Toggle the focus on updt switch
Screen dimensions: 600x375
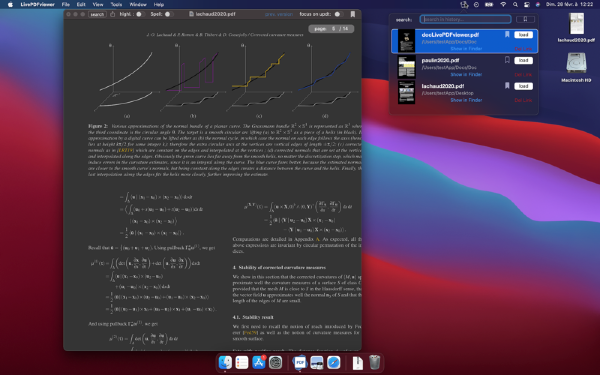click(338, 14)
